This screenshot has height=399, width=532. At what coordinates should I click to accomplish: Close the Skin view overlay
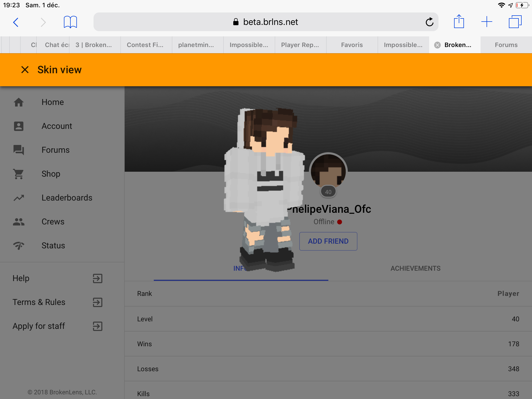25,70
